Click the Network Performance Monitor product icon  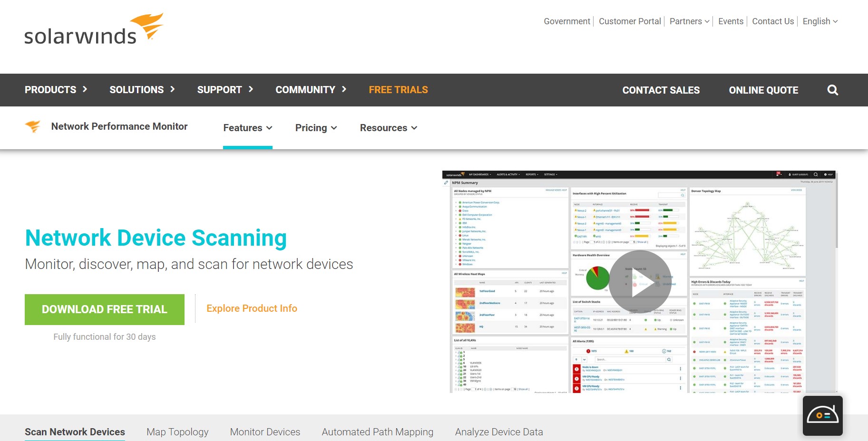click(33, 126)
